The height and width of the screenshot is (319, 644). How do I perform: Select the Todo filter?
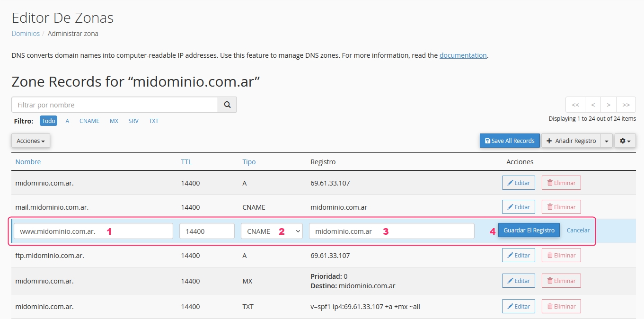[x=48, y=121]
